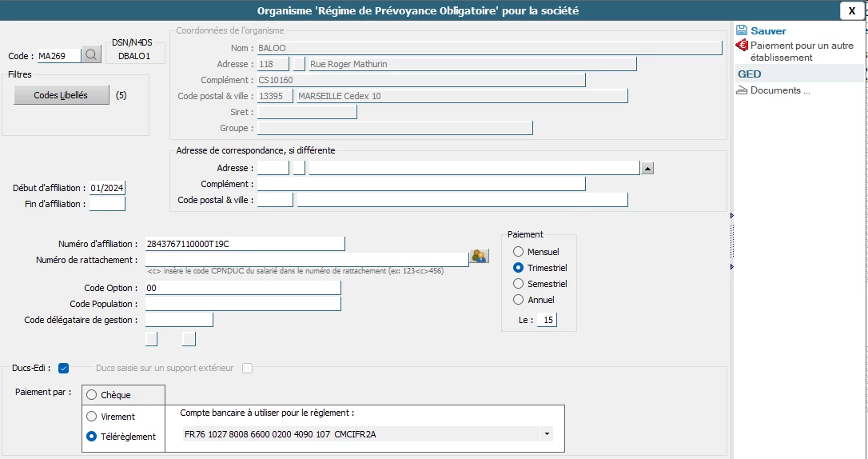Screen dimensions: 868x459
Task: Click the postal code field showing 13395
Action: (275, 96)
